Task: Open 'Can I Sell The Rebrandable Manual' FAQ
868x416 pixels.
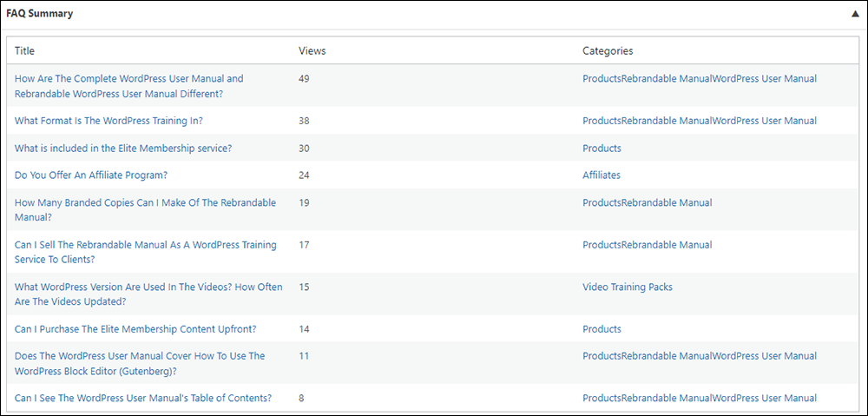Action: click(x=146, y=252)
